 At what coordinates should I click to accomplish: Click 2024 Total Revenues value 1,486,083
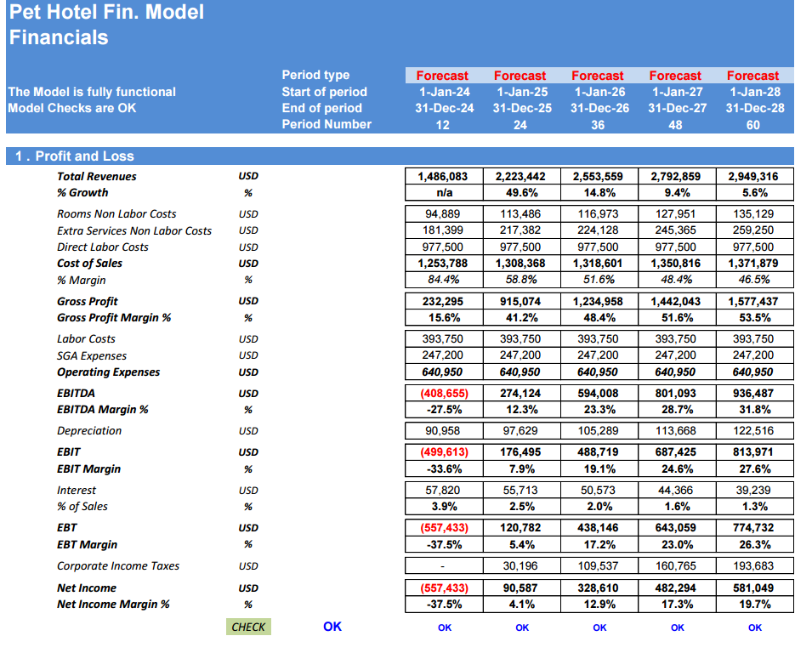[x=443, y=176]
